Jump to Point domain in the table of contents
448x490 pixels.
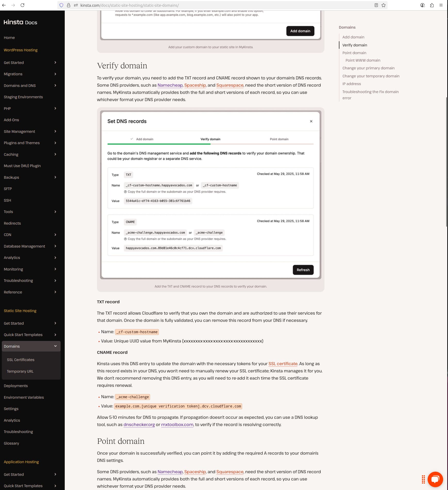click(x=354, y=53)
